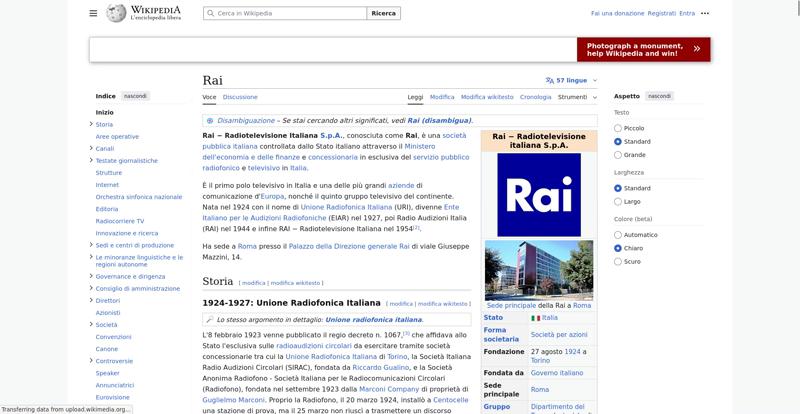The width and height of the screenshot is (800, 414).
Task: Open the three-dot personal tools menu
Action: [705, 13]
